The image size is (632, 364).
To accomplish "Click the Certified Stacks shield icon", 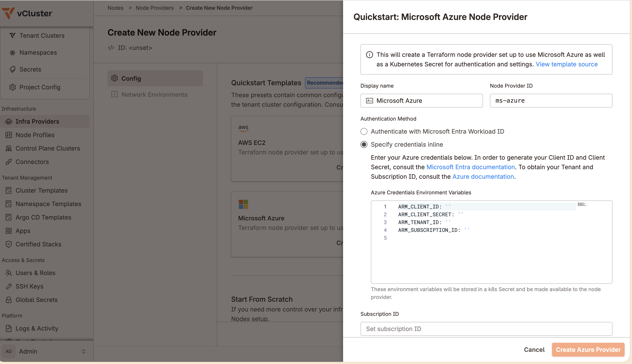I will coord(9,244).
